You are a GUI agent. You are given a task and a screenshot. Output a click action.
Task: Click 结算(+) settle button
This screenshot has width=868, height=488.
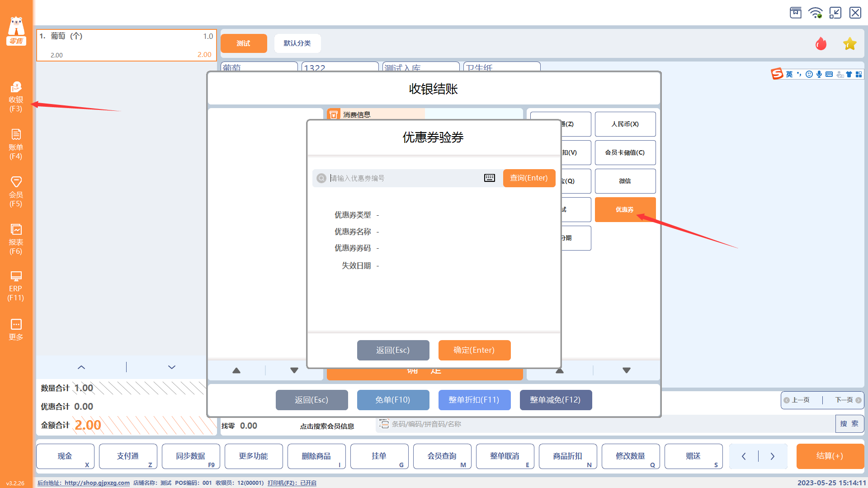830,456
